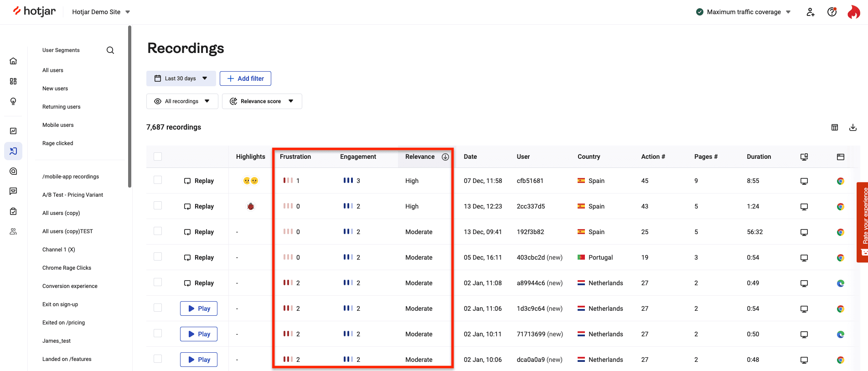Open the Relevance score dropdown
This screenshot has width=868, height=371.
pos(262,101)
